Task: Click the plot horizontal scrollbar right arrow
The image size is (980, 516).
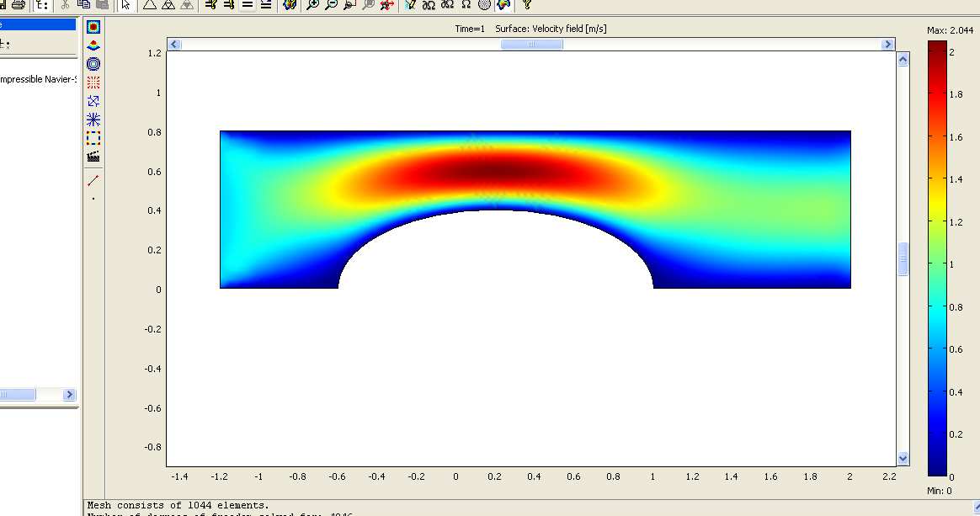Action: [887, 45]
